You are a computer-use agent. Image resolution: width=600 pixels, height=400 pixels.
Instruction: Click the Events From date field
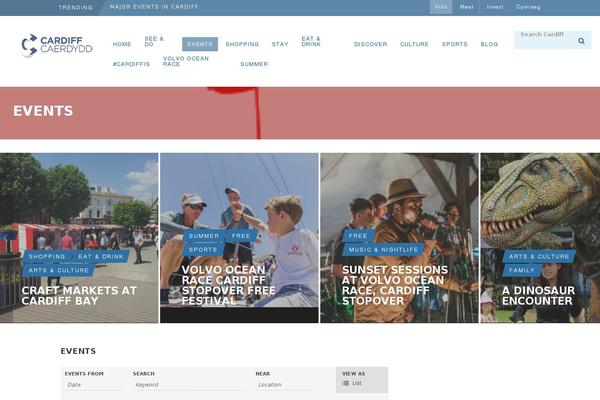click(94, 385)
